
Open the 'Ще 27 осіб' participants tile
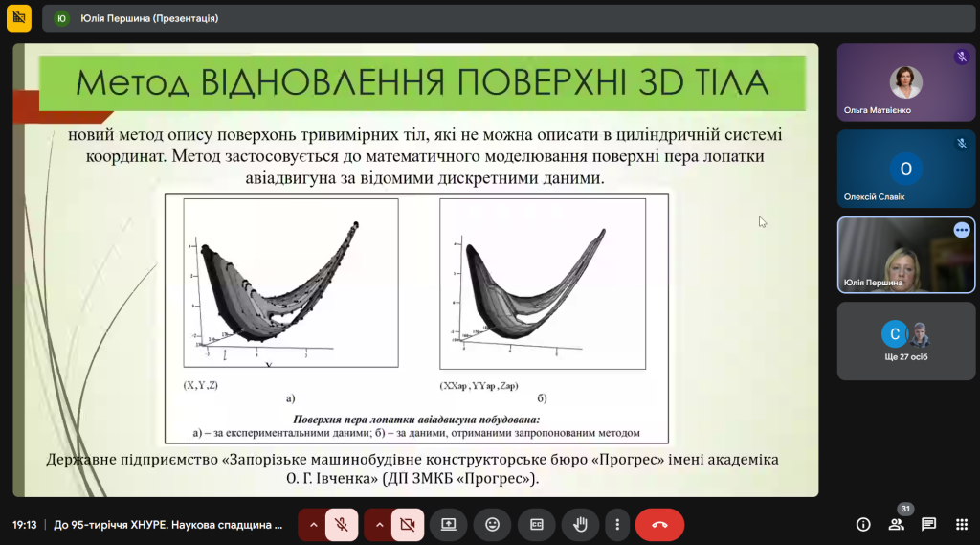[905, 341]
